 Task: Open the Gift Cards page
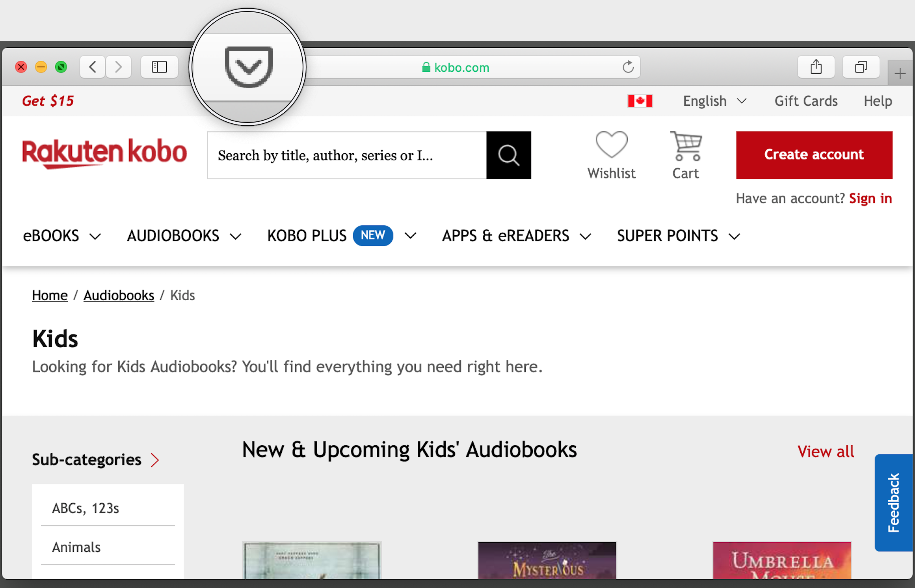[x=805, y=101]
